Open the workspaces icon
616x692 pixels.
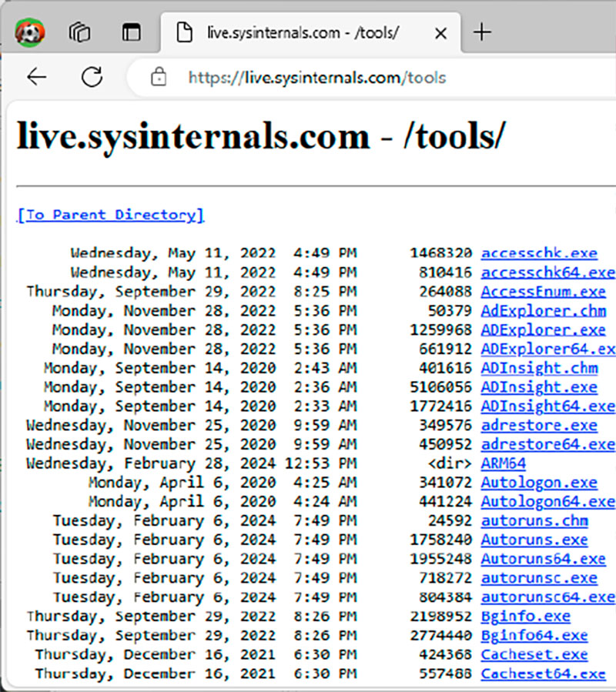point(79,32)
